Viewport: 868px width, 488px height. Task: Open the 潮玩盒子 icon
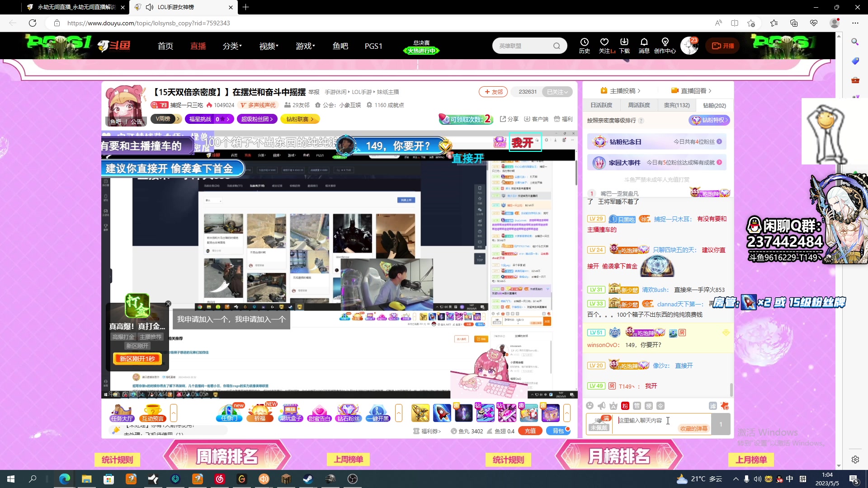click(291, 413)
